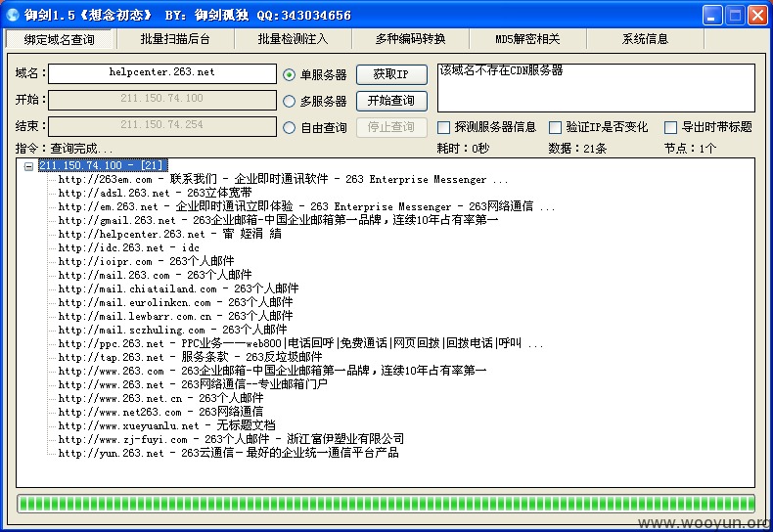This screenshot has width=773, height=532.
Task: Click the disabled 停止查询 button
Action: pyautogui.click(x=391, y=127)
